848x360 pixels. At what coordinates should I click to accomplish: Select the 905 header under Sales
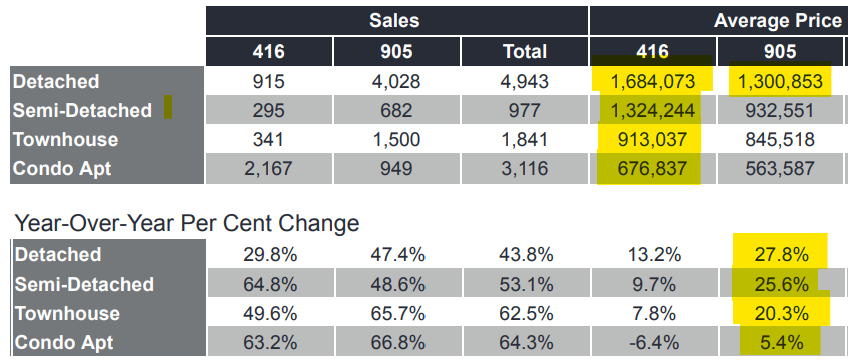[x=396, y=51]
